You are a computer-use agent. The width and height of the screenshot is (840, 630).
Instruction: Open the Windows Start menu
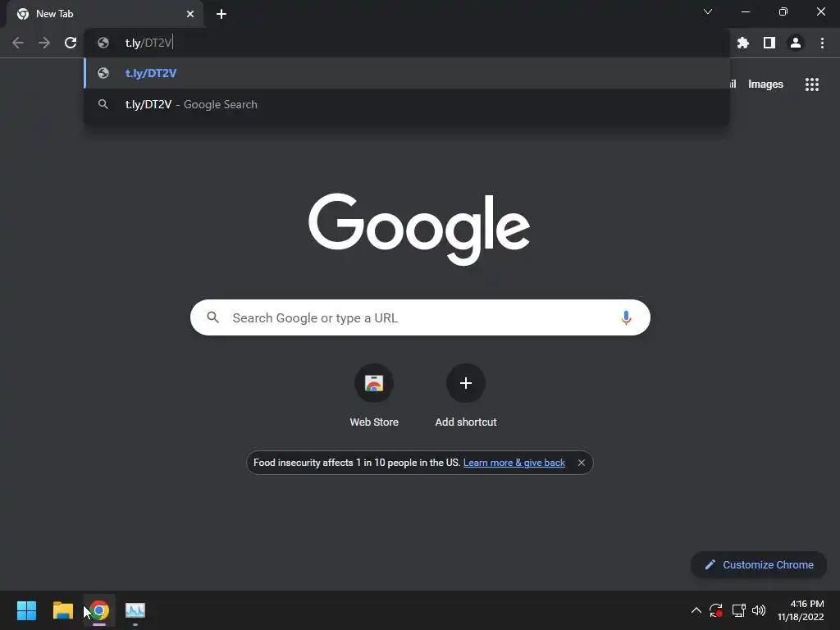pyautogui.click(x=26, y=610)
